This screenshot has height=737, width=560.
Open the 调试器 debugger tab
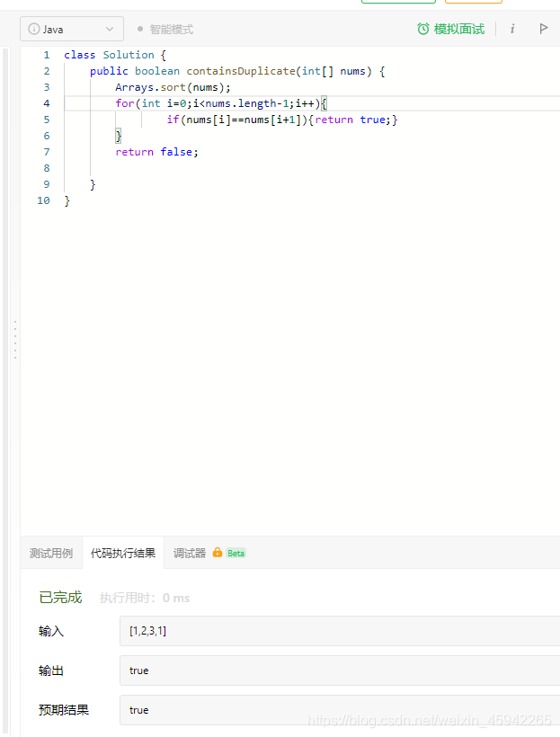(190, 554)
